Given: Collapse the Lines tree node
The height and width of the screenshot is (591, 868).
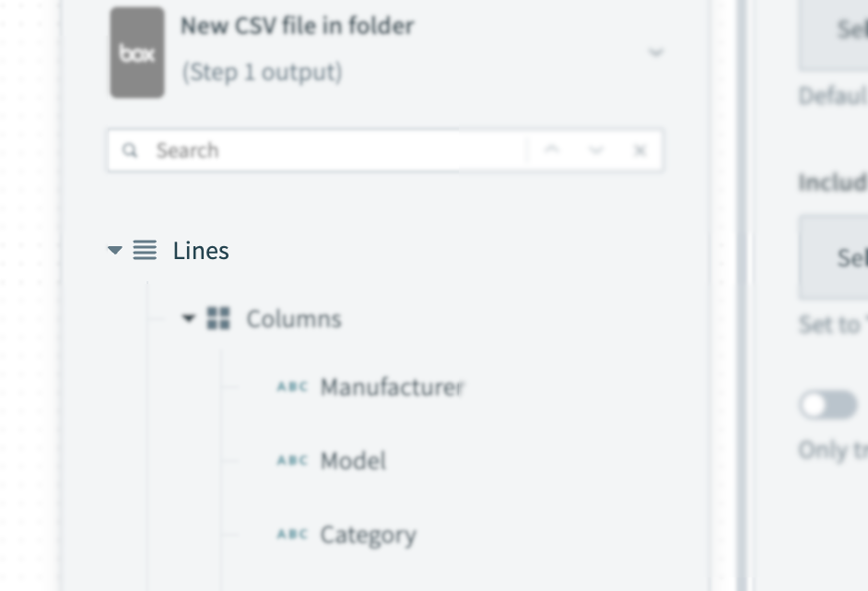Looking at the screenshot, I should click(x=114, y=249).
